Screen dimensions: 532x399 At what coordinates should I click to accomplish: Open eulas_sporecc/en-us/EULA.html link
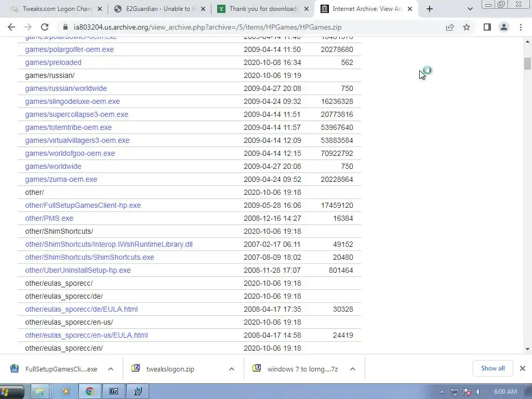pyautogui.click(x=87, y=335)
